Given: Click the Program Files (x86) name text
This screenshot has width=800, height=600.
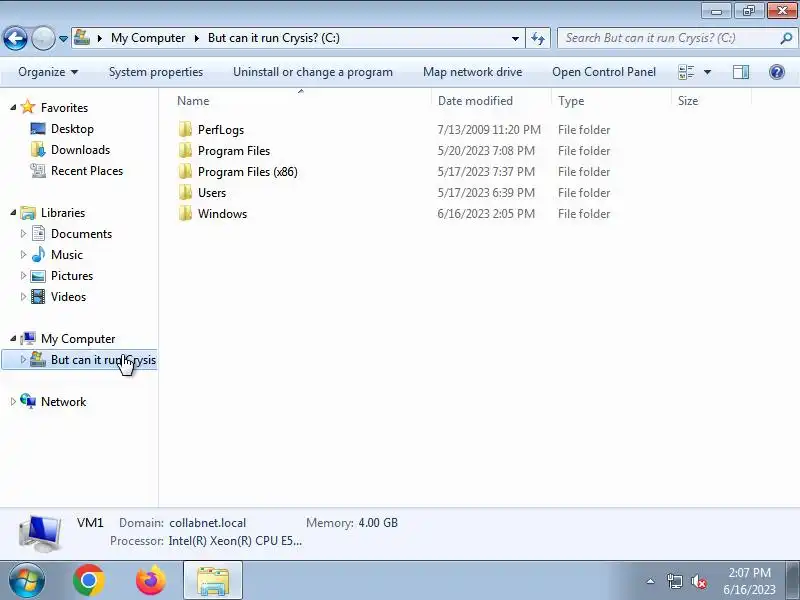Looking at the screenshot, I should click(247, 171).
